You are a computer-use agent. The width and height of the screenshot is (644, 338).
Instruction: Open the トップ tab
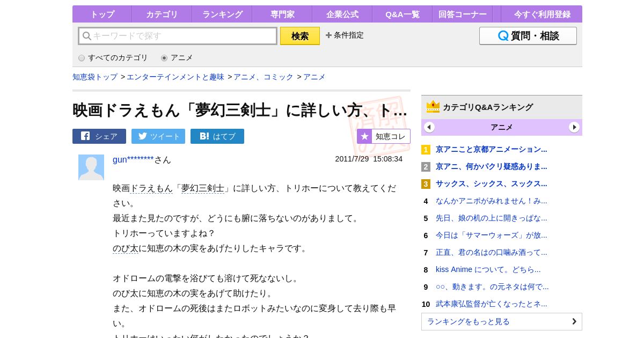102,14
